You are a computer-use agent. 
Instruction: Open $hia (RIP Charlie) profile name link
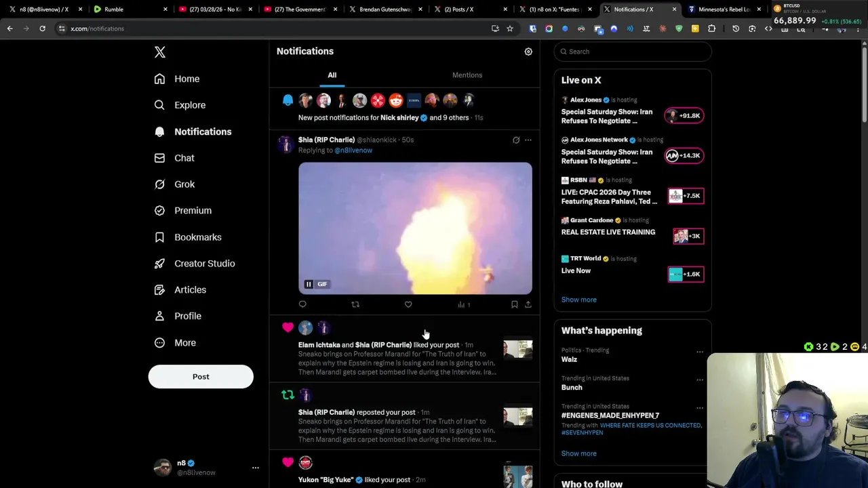coord(326,140)
